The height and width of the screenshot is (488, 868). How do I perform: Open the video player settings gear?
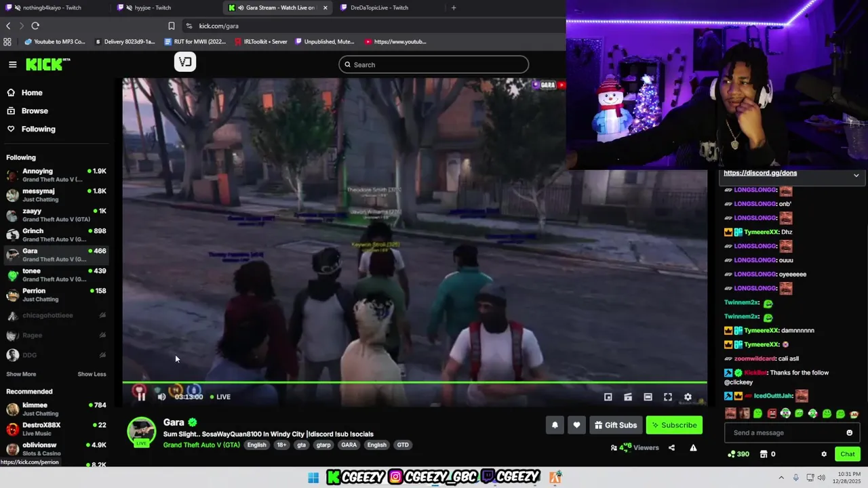688,397
